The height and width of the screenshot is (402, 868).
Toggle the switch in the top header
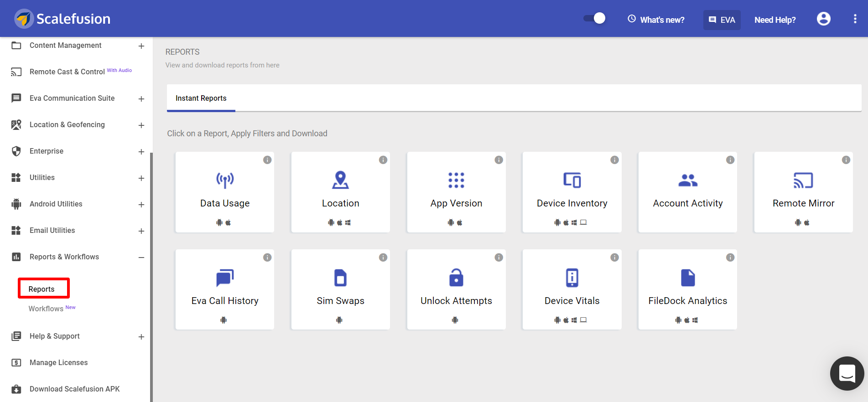(x=594, y=18)
